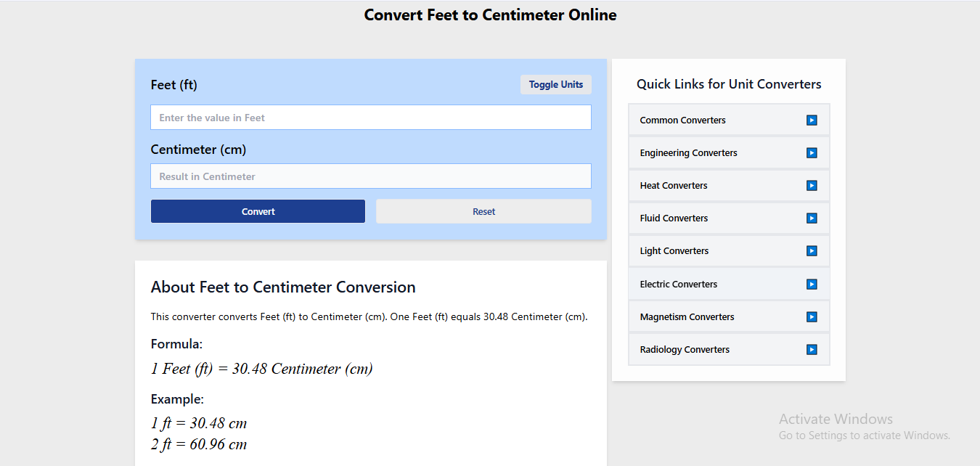The height and width of the screenshot is (466, 980).
Task: Open the Engineering Converters arrow icon
Action: point(811,152)
